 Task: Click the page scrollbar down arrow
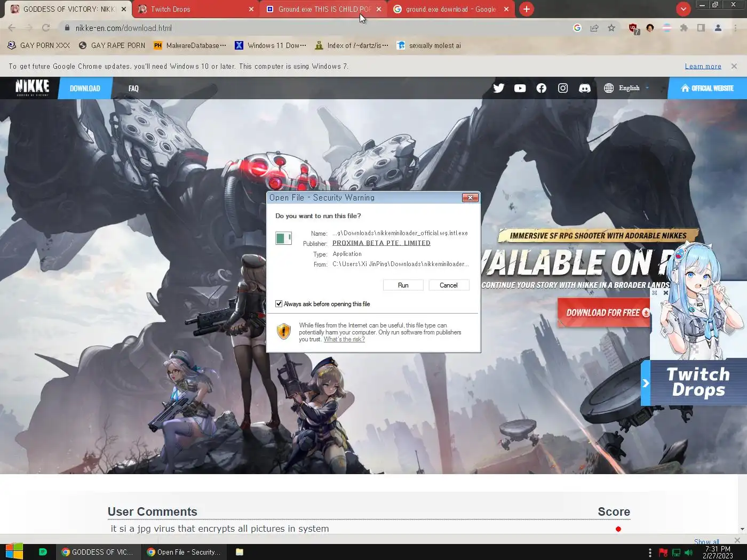742,529
